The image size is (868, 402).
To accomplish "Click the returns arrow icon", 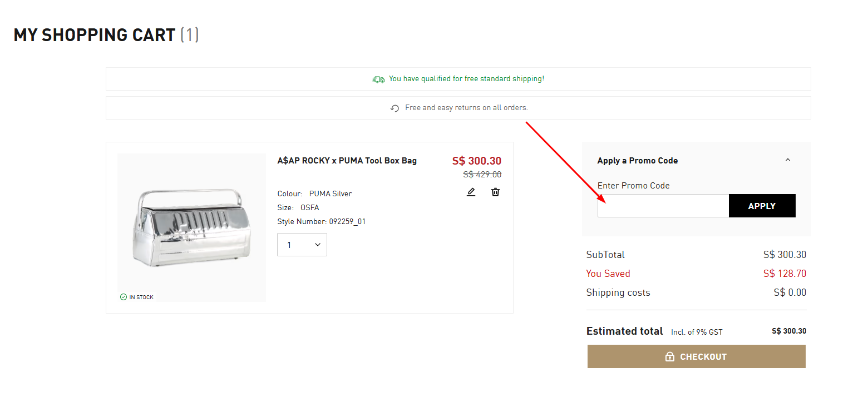I will tap(394, 108).
